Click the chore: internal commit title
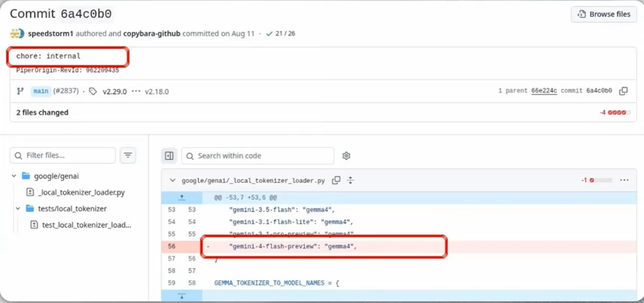This screenshot has width=644, height=303. (48, 56)
